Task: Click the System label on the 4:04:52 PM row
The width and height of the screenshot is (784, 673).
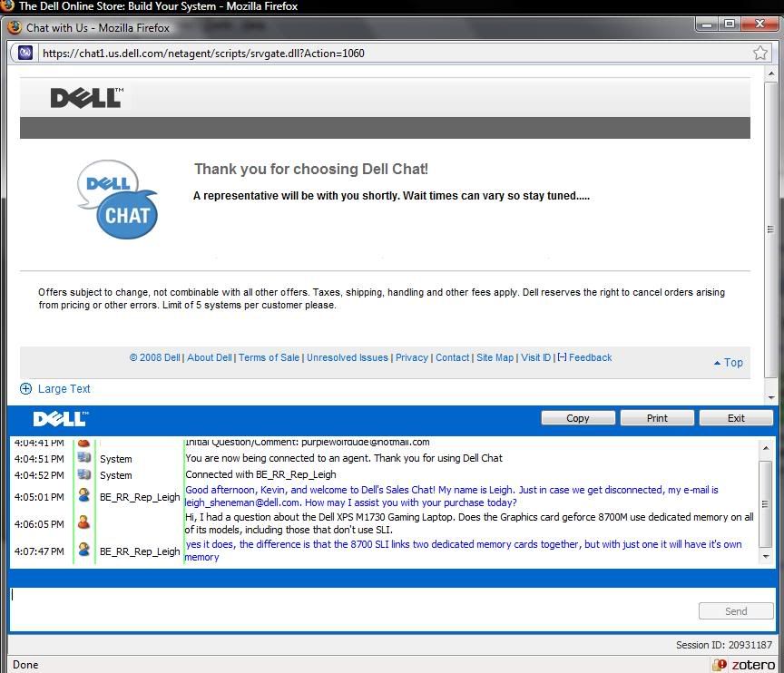Action: (x=116, y=475)
